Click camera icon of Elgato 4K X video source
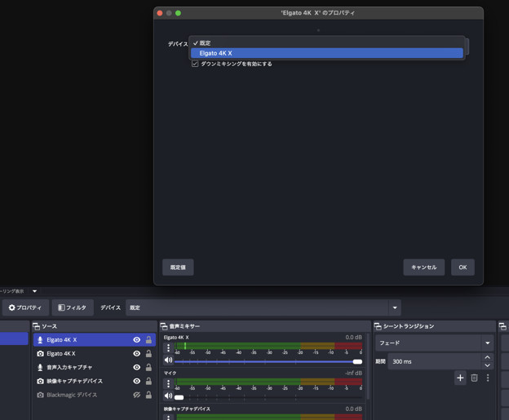The height and width of the screenshot is (420, 509). point(40,353)
